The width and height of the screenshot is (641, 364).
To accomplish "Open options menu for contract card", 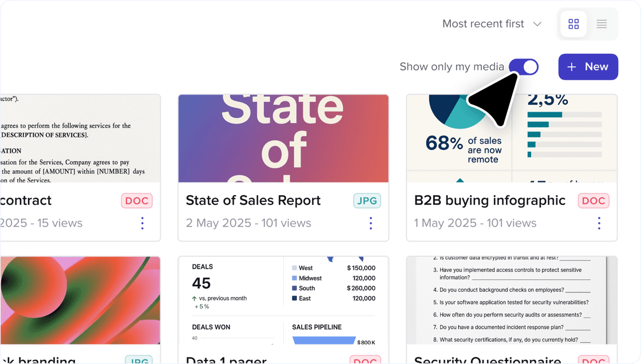I will (143, 223).
